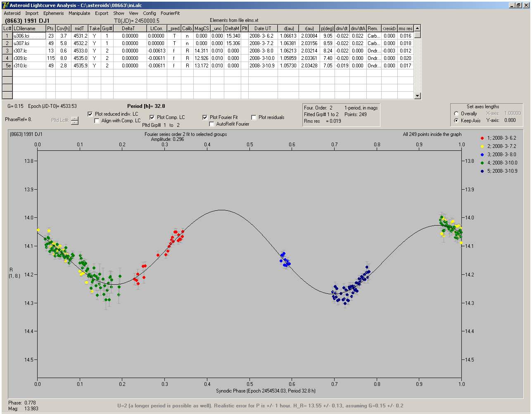The image size is (532, 414).
Task: Click the r307.lc filename cell
Action: coord(29,51)
